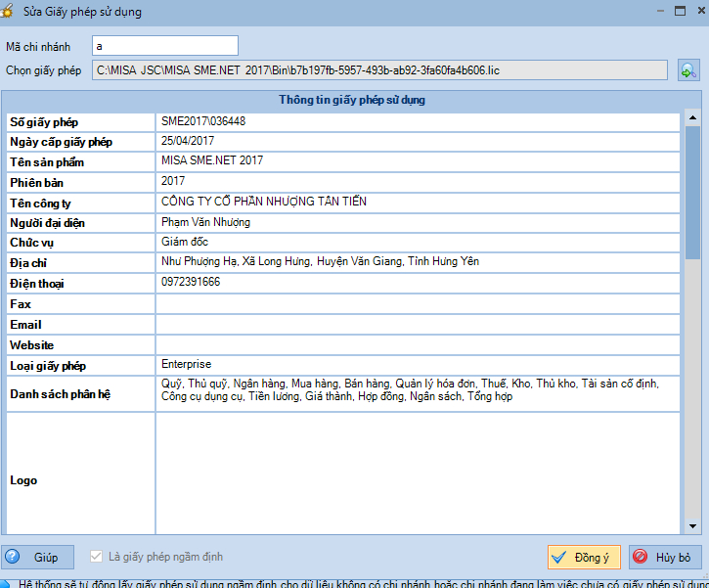Select the Số giấy phép value cell
The width and height of the screenshot is (709, 588).
click(x=417, y=122)
